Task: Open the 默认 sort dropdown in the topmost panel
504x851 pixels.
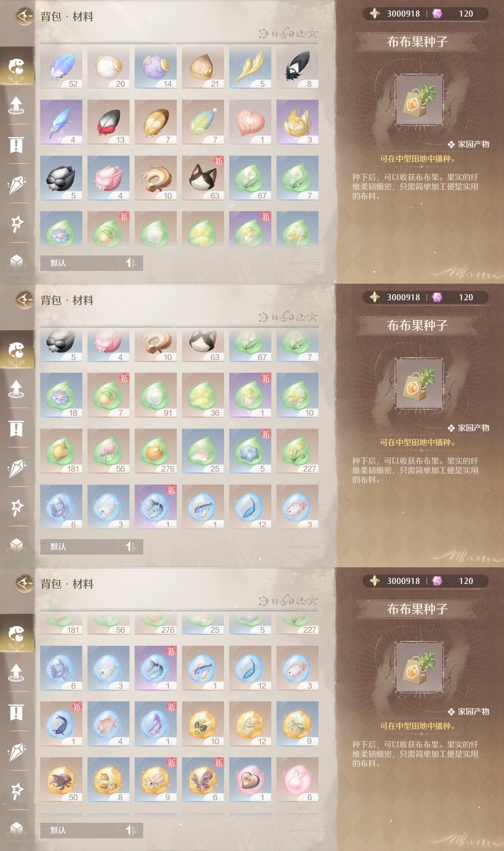Action: point(80,263)
